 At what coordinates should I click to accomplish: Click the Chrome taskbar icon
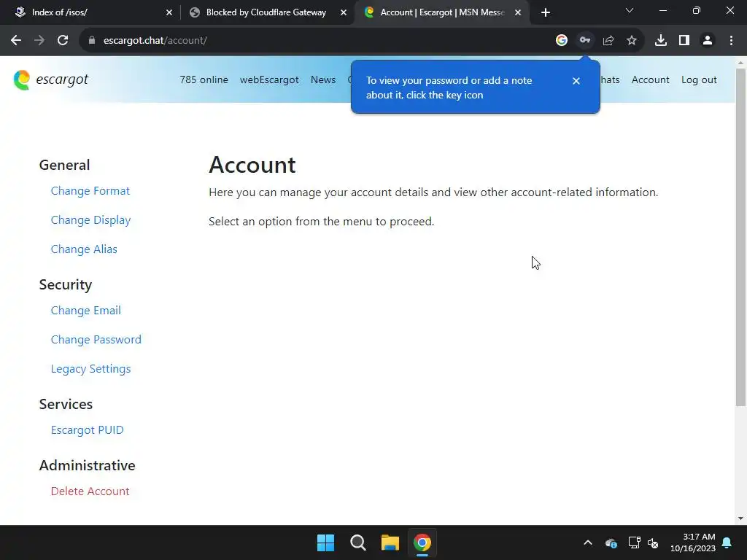click(422, 542)
